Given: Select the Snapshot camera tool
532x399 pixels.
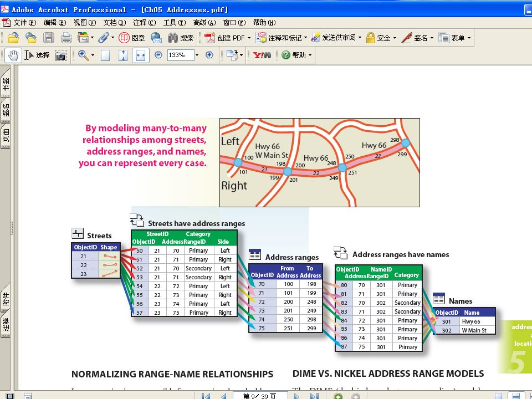Looking at the screenshot, I should tap(61, 55).
